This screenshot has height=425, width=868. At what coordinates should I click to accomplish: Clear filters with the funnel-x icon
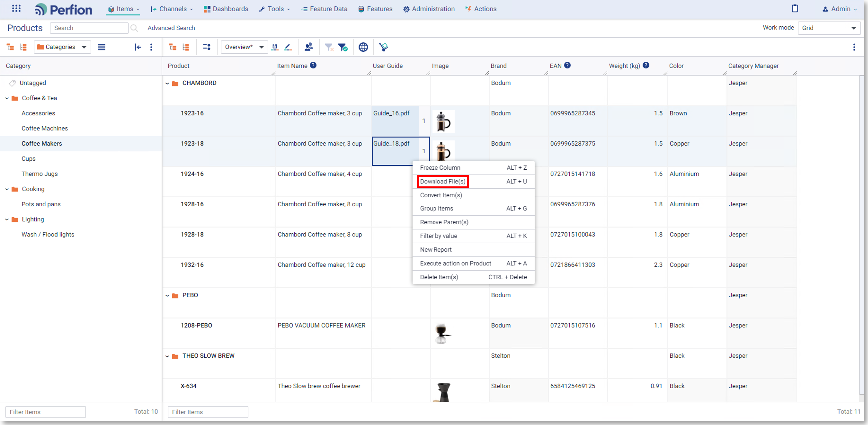coord(329,47)
